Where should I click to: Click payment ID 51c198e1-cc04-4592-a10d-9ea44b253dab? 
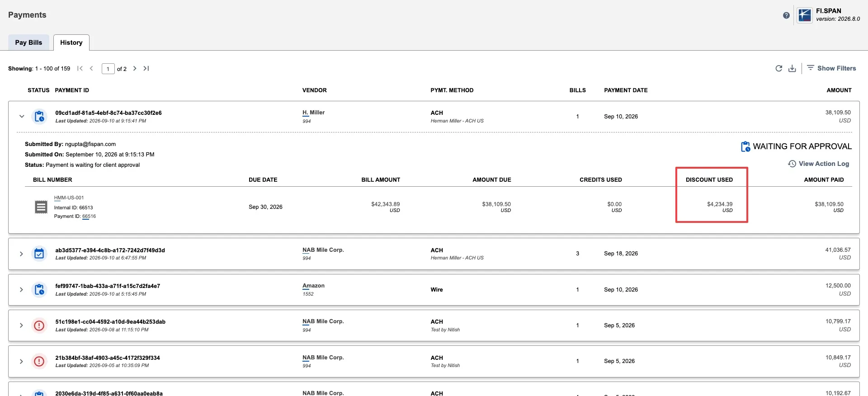(x=110, y=322)
